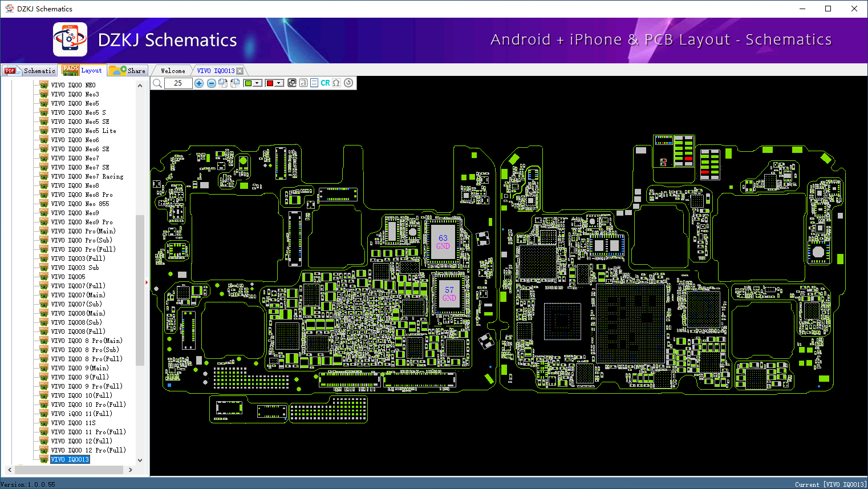Select VIVO IQOO 11S entry
The image size is (868, 489).
coord(74,423)
